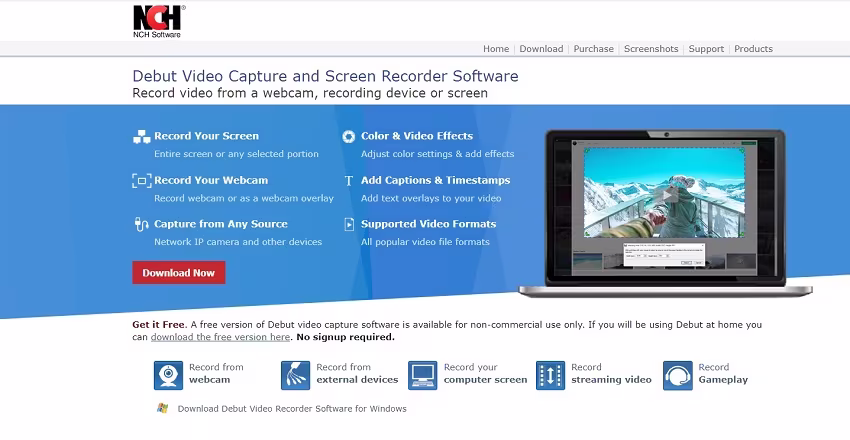Click 'Record webcam or as a webcam overlay'
The height and width of the screenshot is (440, 850).
coord(244,198)
